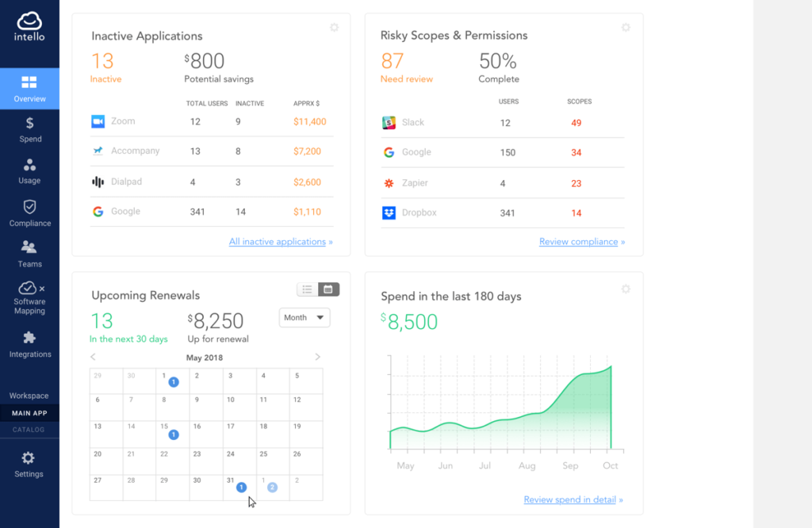Open the Month dropdown in Upcoming Renewals
The image size is (812, 528).
coord(304,317)
